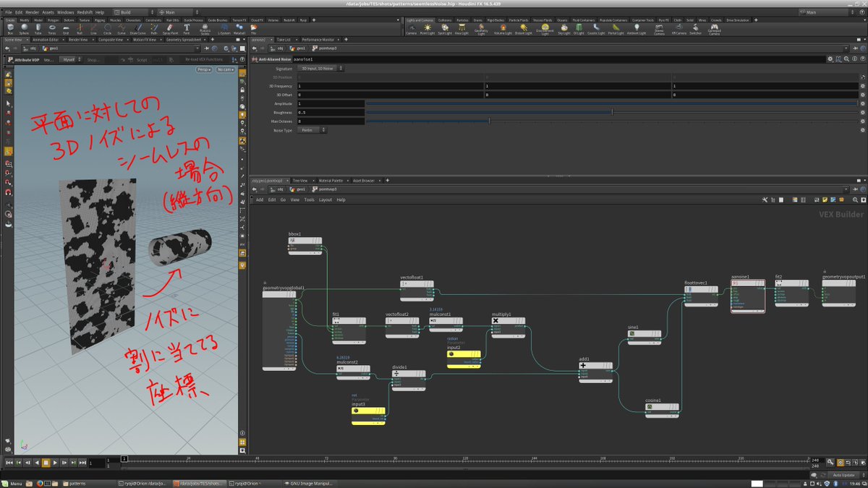Viewport: 868px width, 488px height.
Task: Select the L-System shelf tool
Action: pyautogui.click(x=224, y=29)
